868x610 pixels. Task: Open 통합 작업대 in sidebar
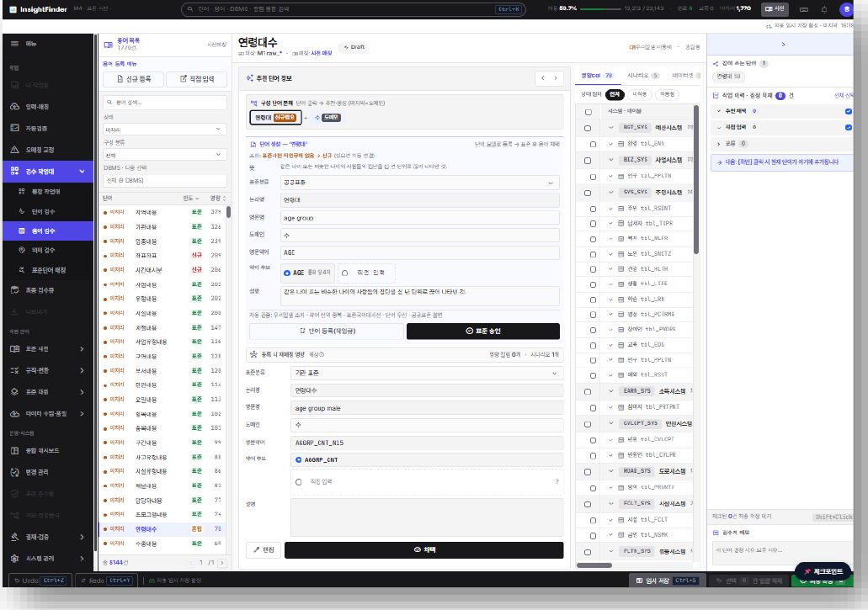46,191
